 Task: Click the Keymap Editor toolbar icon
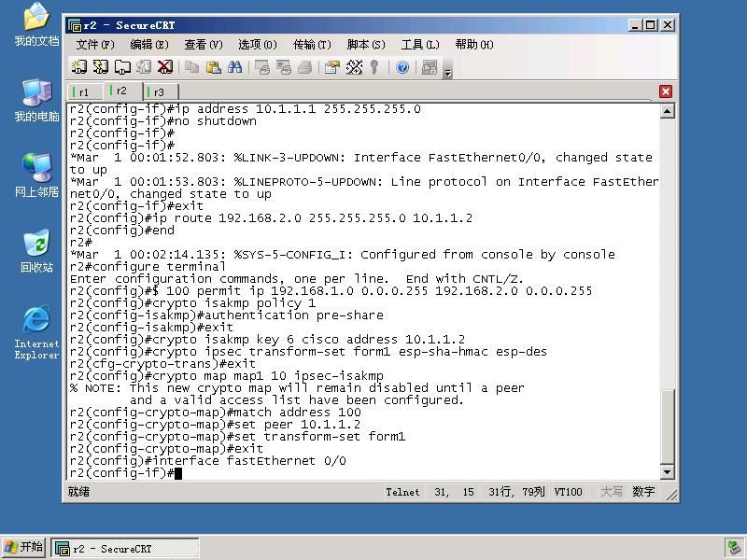pyautogui.click(x=354, y=67)
